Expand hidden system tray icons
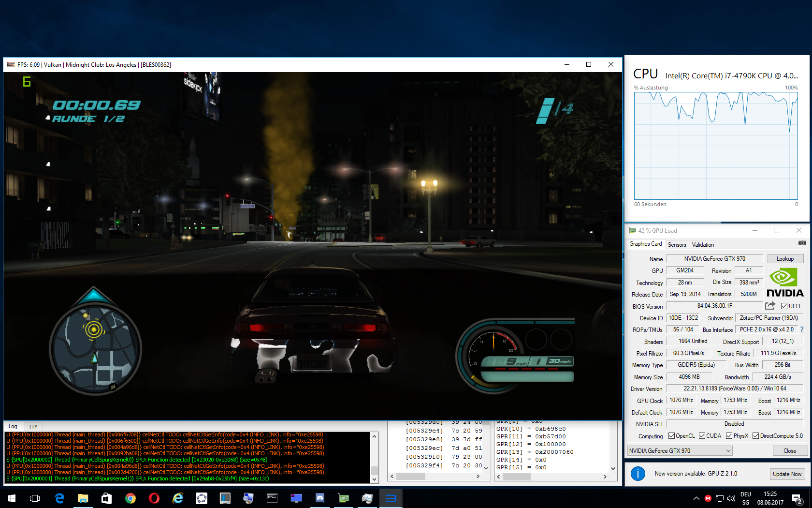Viewport: 812px width, 508px height. [x=696, y=498]
